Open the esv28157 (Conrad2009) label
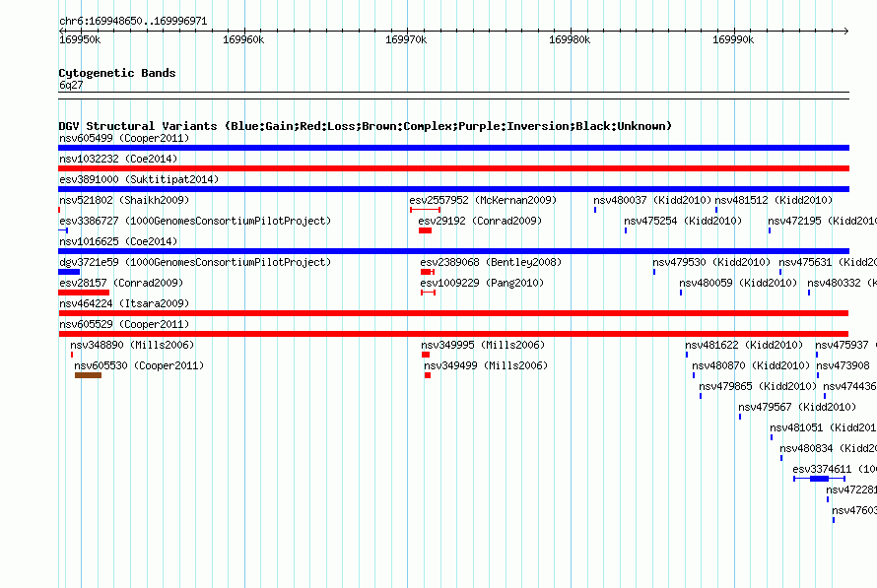Image resolution: width=877 pixels, height=588 pixels. pos(121,283)
